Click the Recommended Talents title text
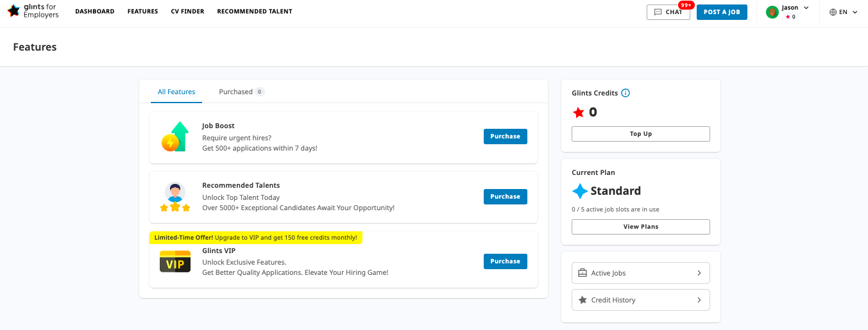The image size is (868, 330). tap(241, 186)
